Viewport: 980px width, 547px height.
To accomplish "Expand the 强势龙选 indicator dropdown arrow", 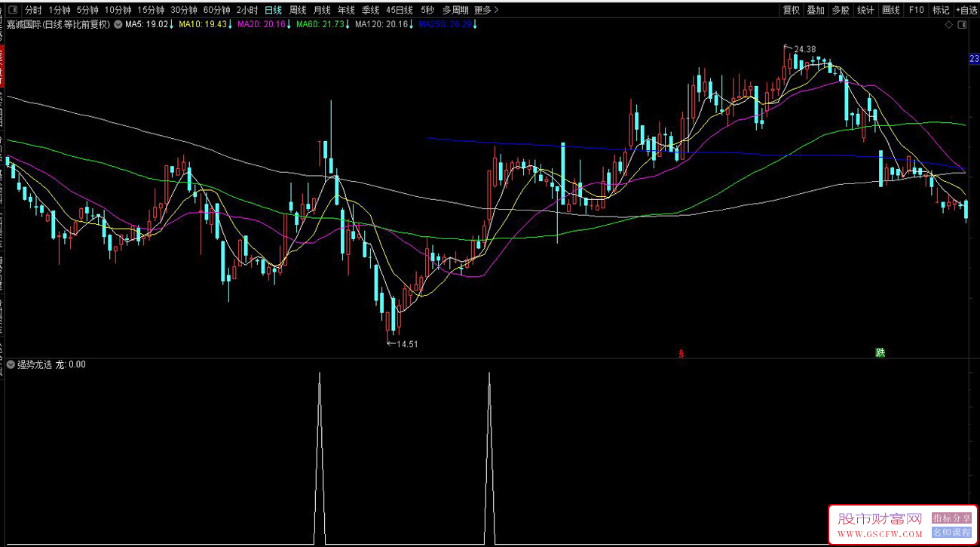I will point(11,364).
